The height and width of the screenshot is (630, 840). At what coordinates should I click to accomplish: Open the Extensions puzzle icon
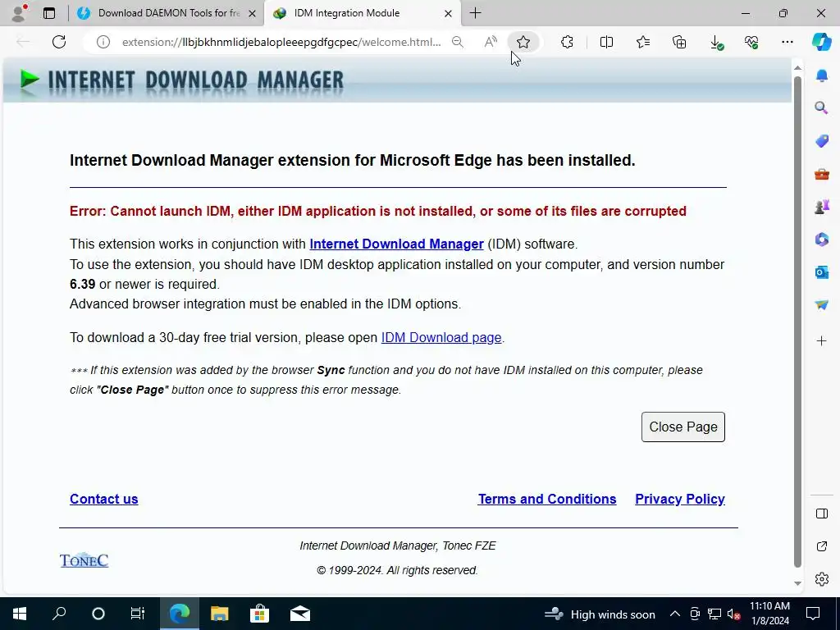coord(567,42)
